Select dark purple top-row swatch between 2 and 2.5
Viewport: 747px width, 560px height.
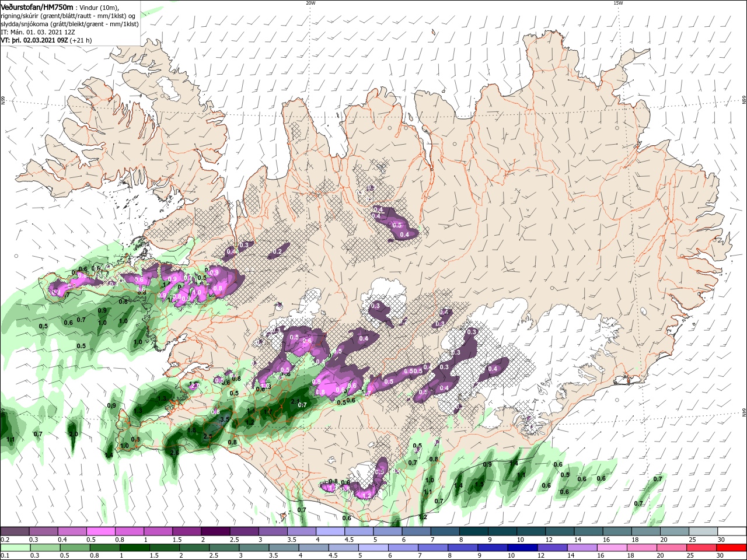click(x=215, y=531)
